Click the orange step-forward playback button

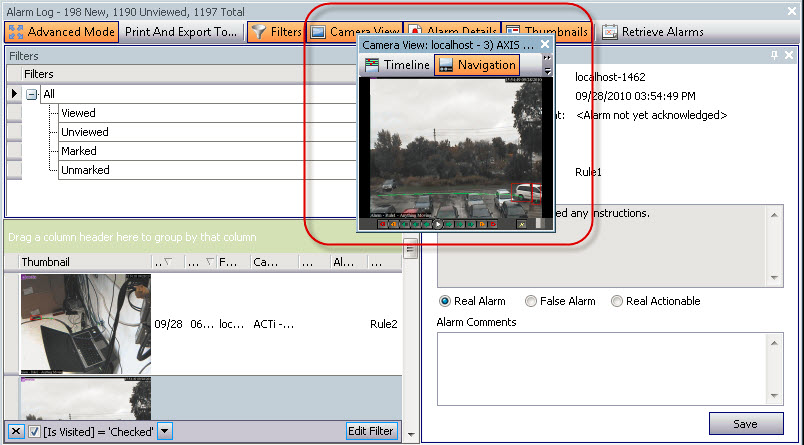(482, 224)
